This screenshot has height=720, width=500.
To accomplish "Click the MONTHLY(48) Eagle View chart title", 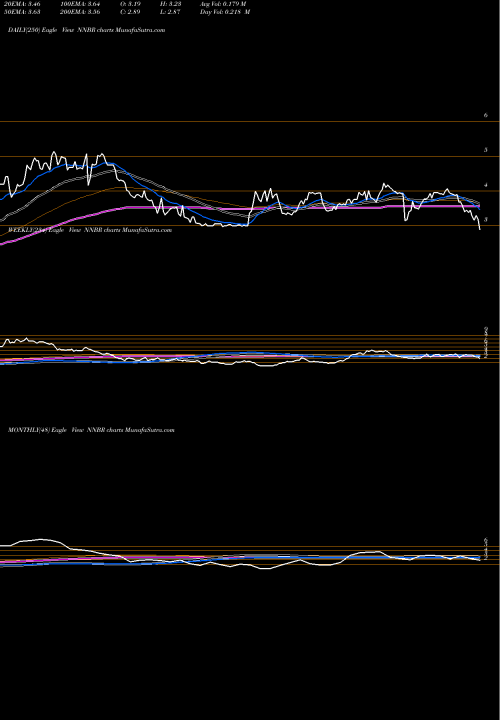I will click(x=91, y=430).
